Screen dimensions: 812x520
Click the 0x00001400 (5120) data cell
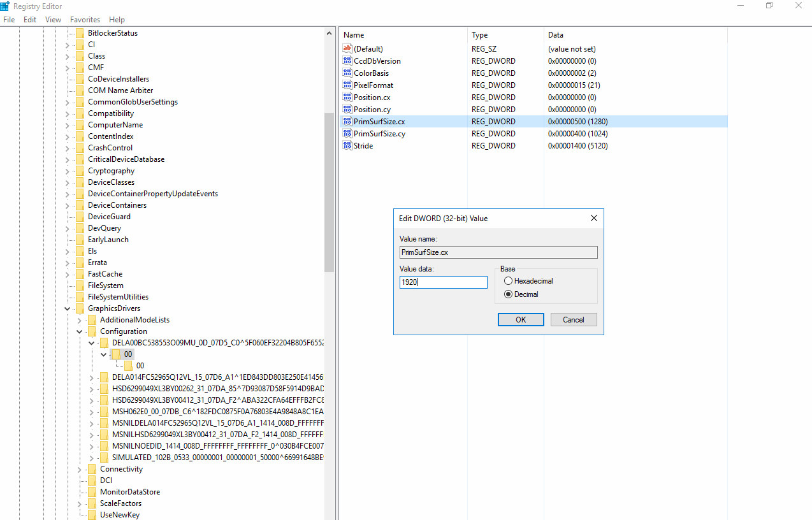577,146
